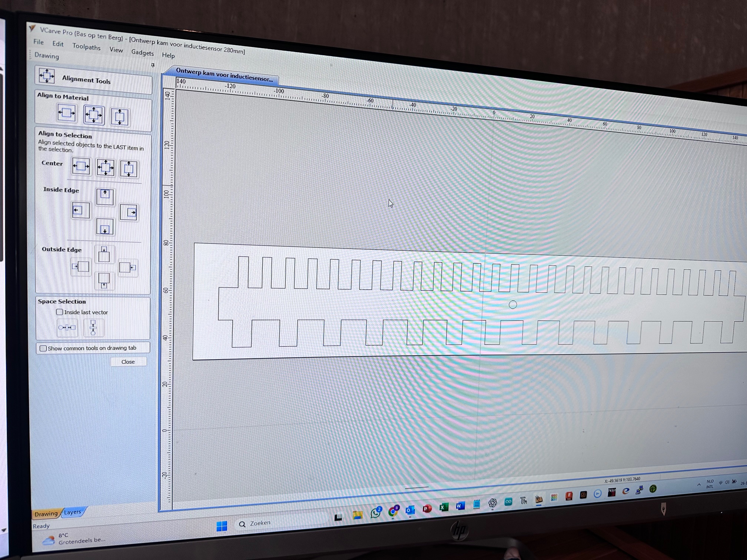The width and height of the screenshot is (747, 560).
Task: Switch to the Layers tab
Action: coord(73,512)
